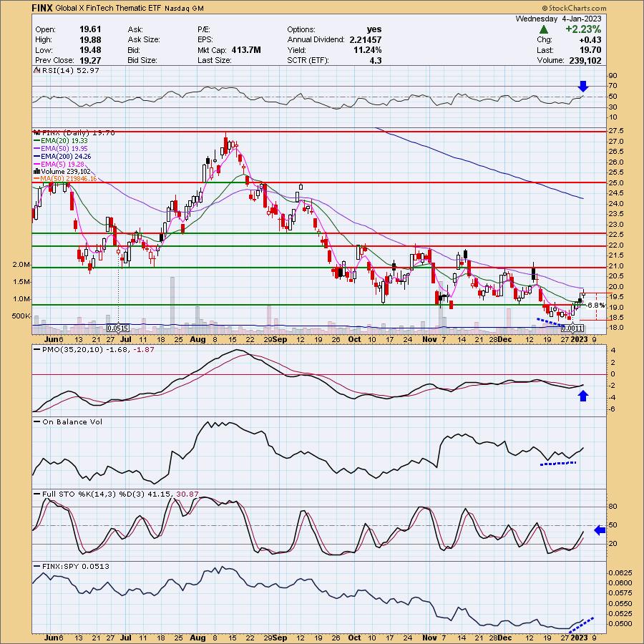Click the Mkt Cap value 413.7M

pyautogui.click(x=246, y=49)
